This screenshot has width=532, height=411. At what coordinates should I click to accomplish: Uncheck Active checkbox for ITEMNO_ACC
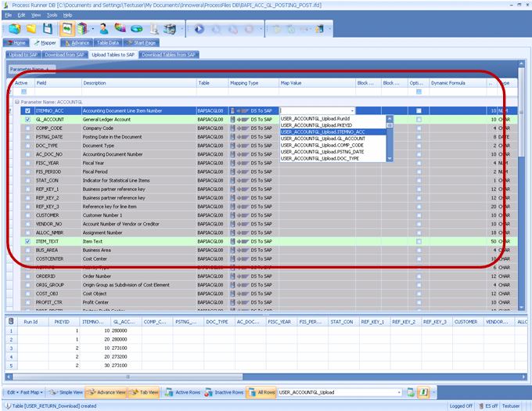(x=28, y=110)
